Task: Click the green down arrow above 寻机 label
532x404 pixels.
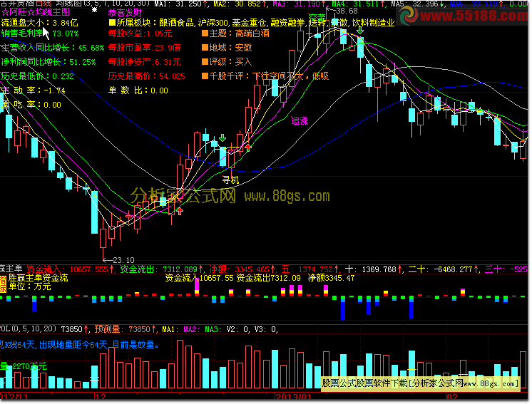Action: (x=222, y=138)
